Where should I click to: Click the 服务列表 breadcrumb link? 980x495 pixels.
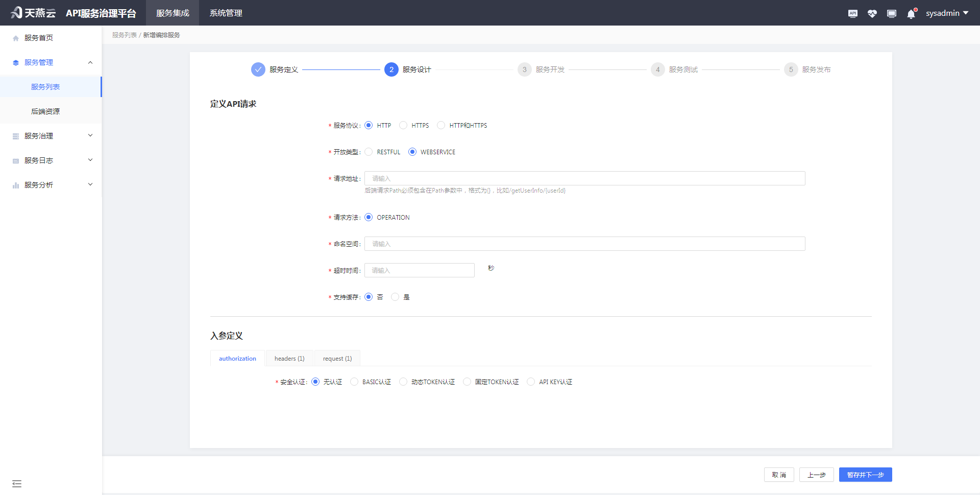point(124,35)
